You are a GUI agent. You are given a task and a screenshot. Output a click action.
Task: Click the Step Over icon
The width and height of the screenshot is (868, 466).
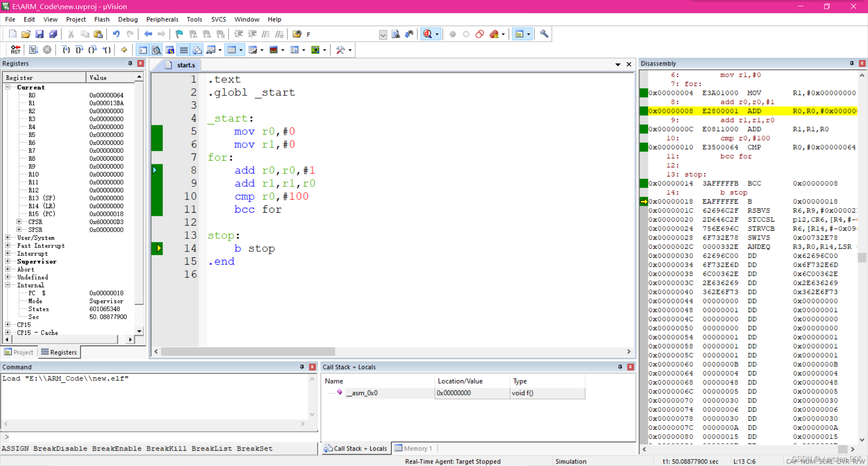[80, 50]
